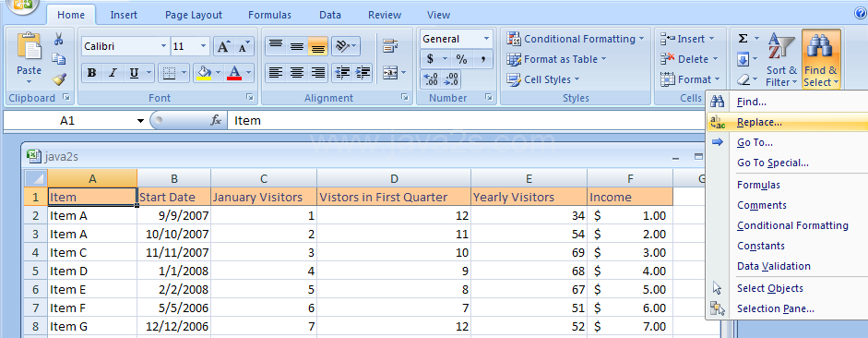This screenshot has height=338, width=868.
Task: Switch to the Page Layout tab
Action: (x=193, y=15)
